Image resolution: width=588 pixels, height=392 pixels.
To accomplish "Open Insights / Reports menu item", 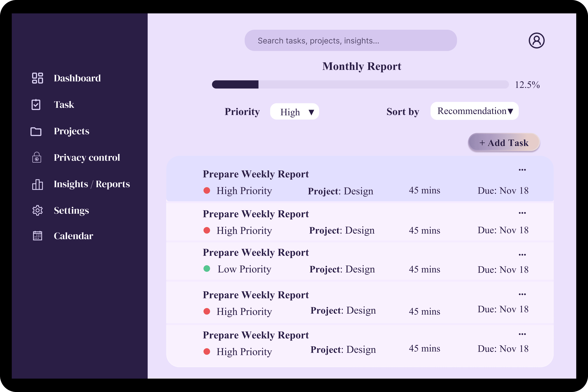I will click(92, 184).
